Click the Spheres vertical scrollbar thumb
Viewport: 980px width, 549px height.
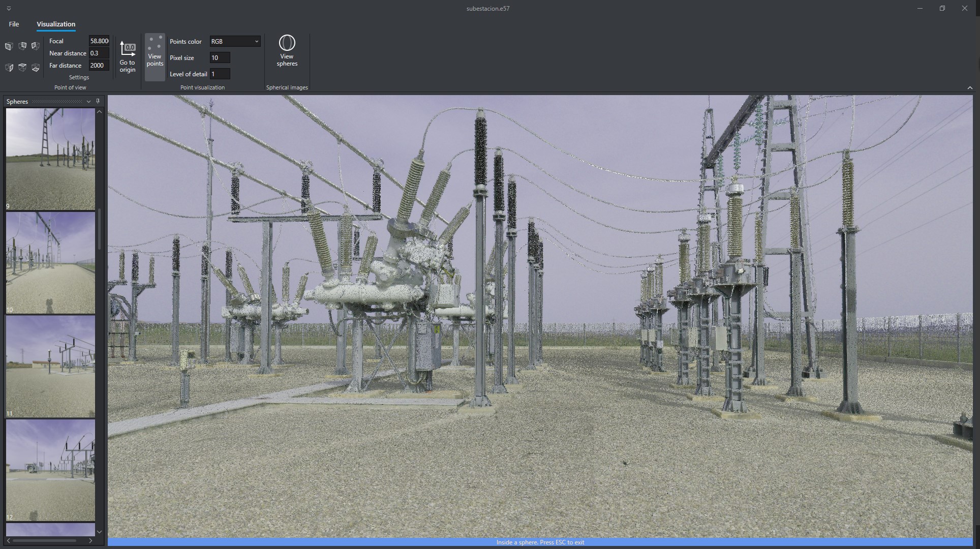[x=99, y=229]
